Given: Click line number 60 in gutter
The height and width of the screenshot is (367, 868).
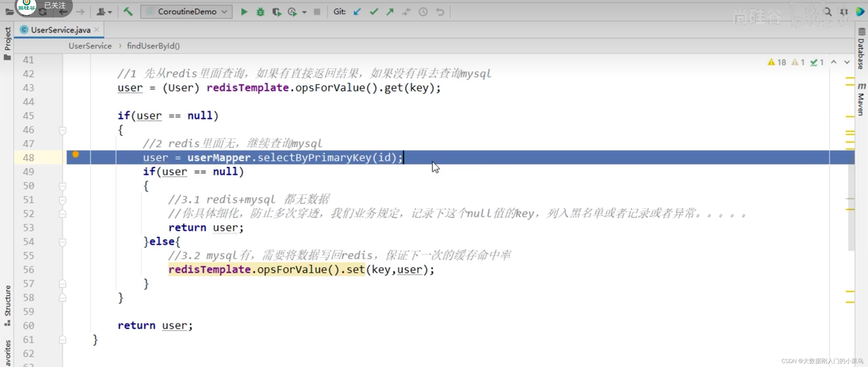Looking at the screenshot, I should click(29, 325).
